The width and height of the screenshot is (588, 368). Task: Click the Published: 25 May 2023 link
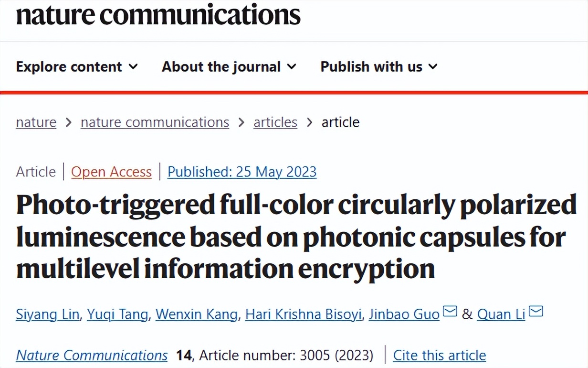tap(242, 172)
